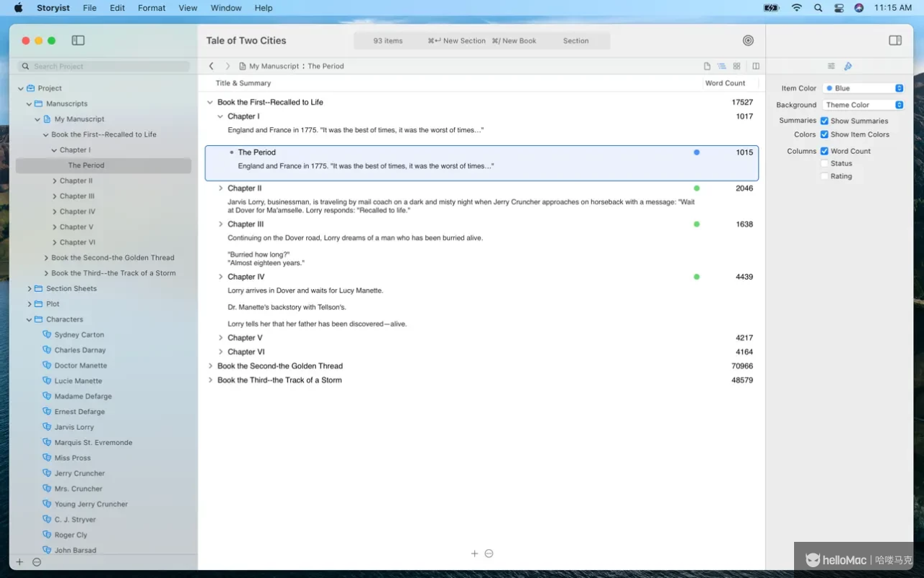Open the inspector pin style tab icon
The image size is (924, 578).
[848, 66]
